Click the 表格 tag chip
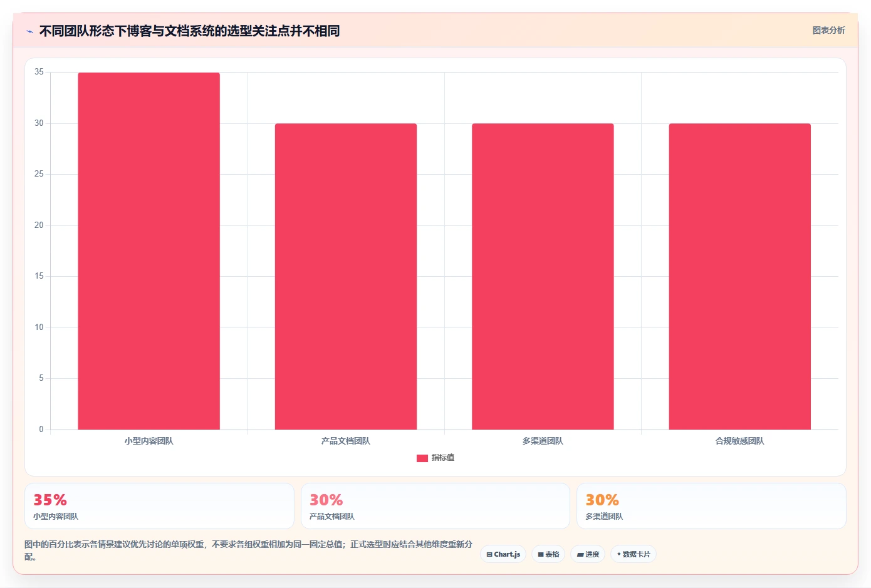This screenshot has height=588, width=871. (x=548, y=554)
